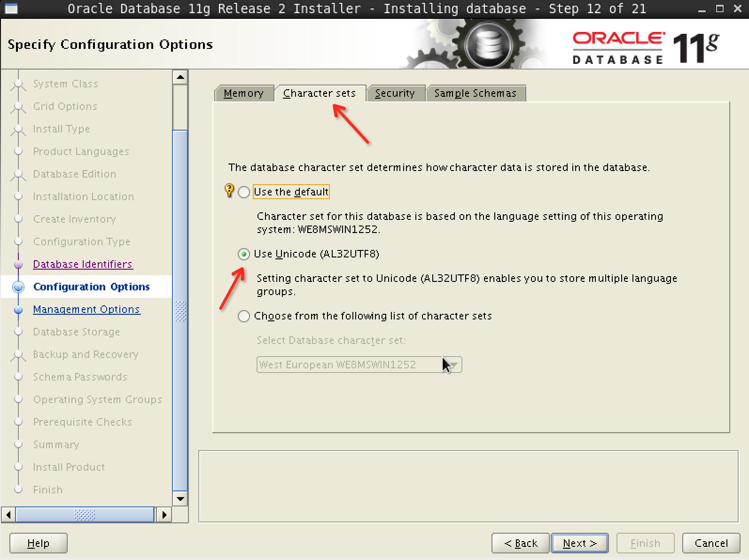The height and width of the screenshot is (560, 749).
Task: Click the sidebar scroll up arrow
Action: click(x=180, y=77)
